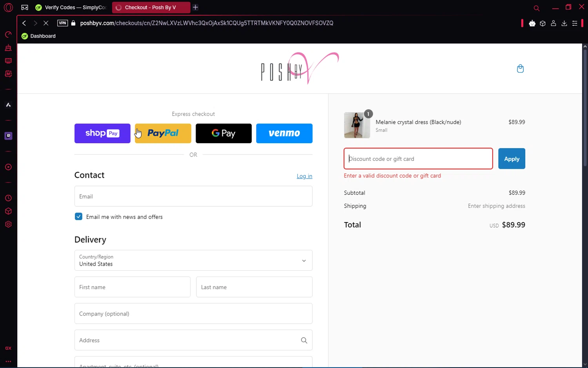Uncheck Email me with news and offers

(78, 217)
